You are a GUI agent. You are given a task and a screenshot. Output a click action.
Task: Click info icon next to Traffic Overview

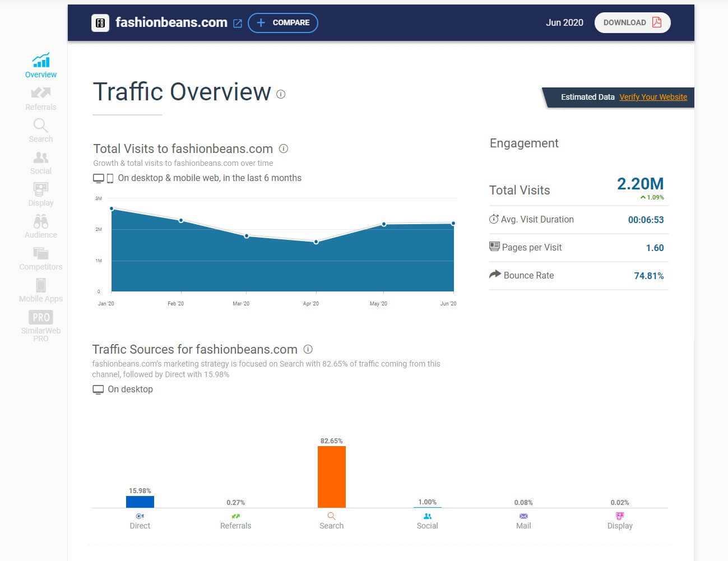[x=281, y=94]
